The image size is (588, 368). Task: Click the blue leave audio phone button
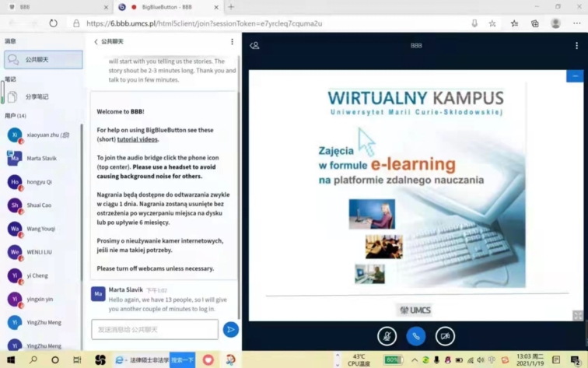pos(415,336)
